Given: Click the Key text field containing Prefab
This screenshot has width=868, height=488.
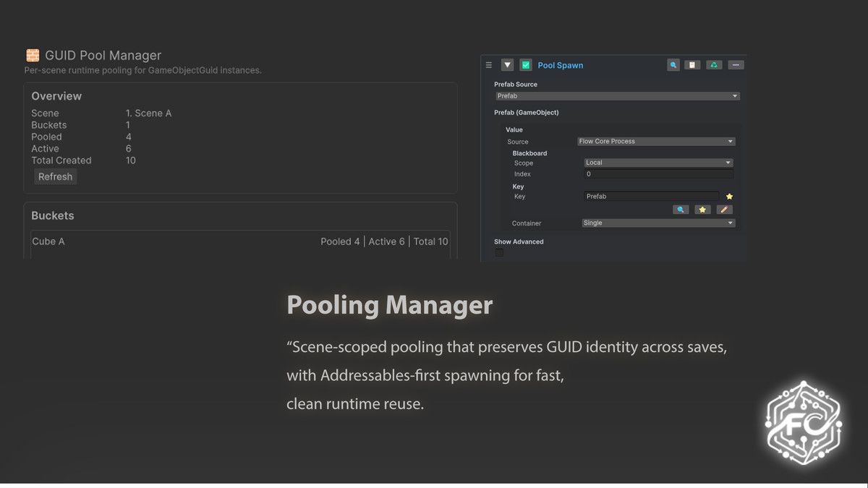Looking at the screenshot, I should click(651, 197).
